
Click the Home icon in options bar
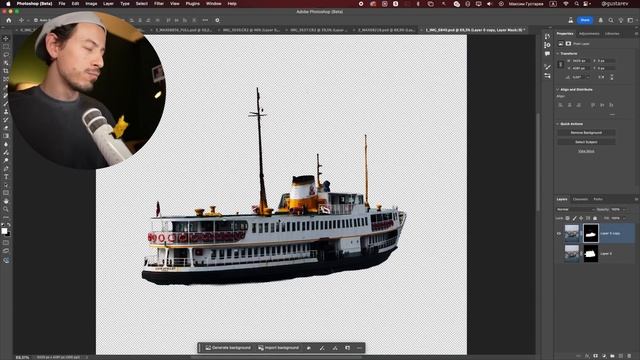[9, 20]
